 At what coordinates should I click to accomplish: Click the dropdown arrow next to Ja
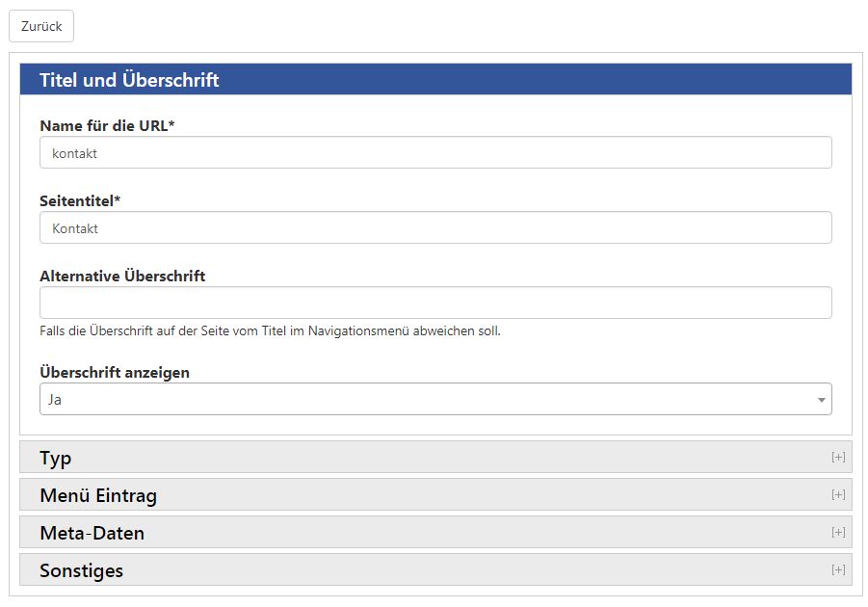click(822, 400)
